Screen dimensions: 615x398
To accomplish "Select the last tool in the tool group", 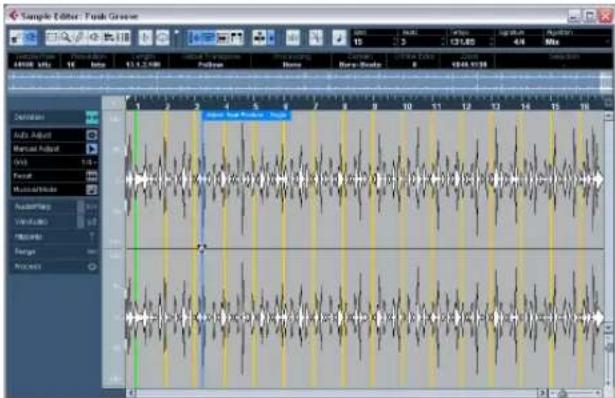I will coord(123,38).
